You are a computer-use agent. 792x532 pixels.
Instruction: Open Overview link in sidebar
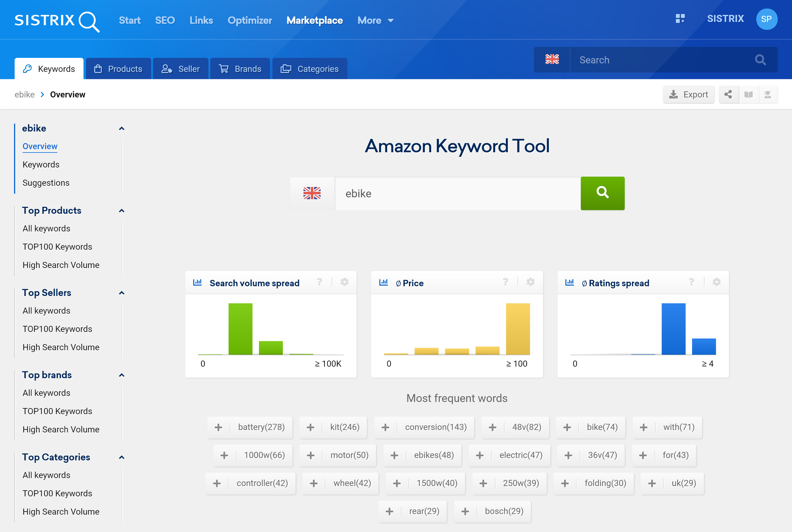pos(40,146)
